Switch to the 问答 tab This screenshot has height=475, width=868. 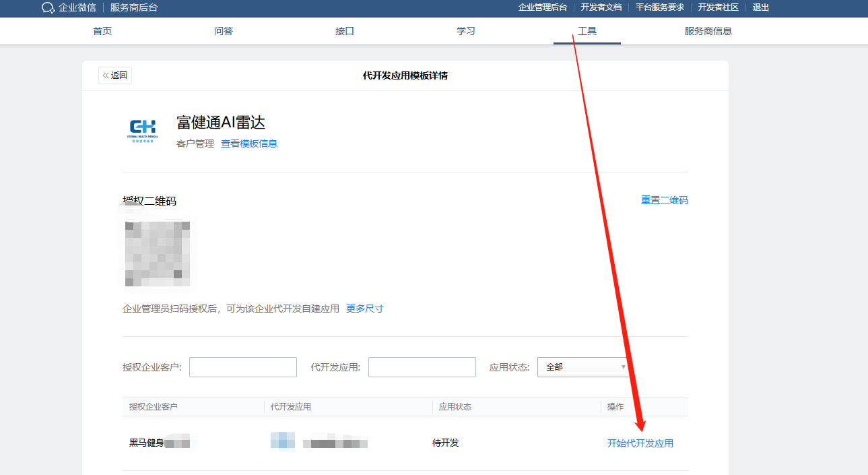point(224,31)
